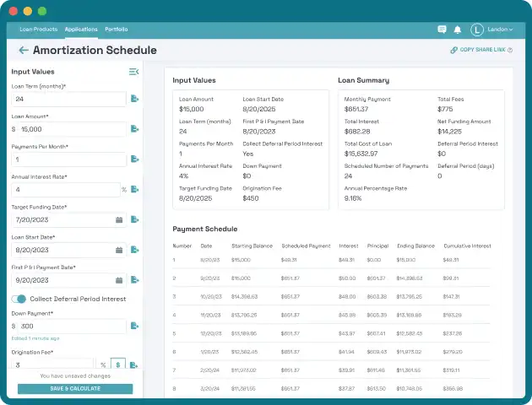
Task: Click the export icon beside Origination Fee field
Action: click(x=133, y=365)
